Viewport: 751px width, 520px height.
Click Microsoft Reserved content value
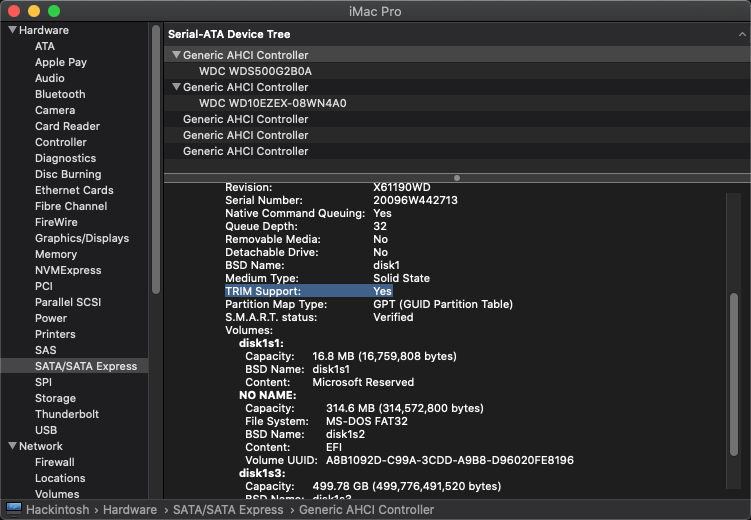(363, 382)
